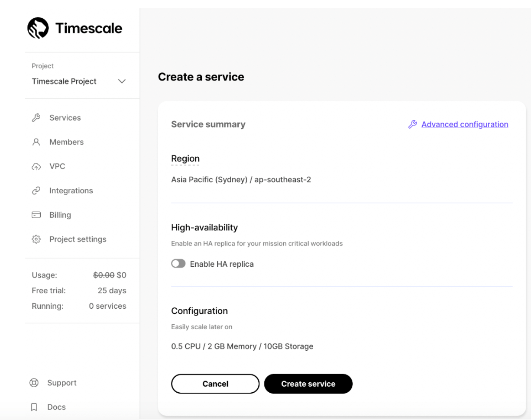This screenshot has height=420, width=531.
Task: Click the Integrations link icon
Action: (x=36, y=191)
